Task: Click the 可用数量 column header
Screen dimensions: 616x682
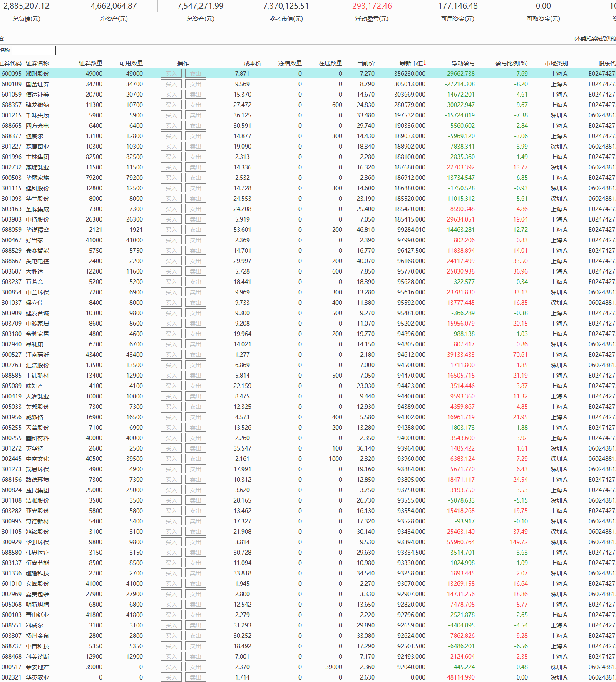Action: click(131, 63)
